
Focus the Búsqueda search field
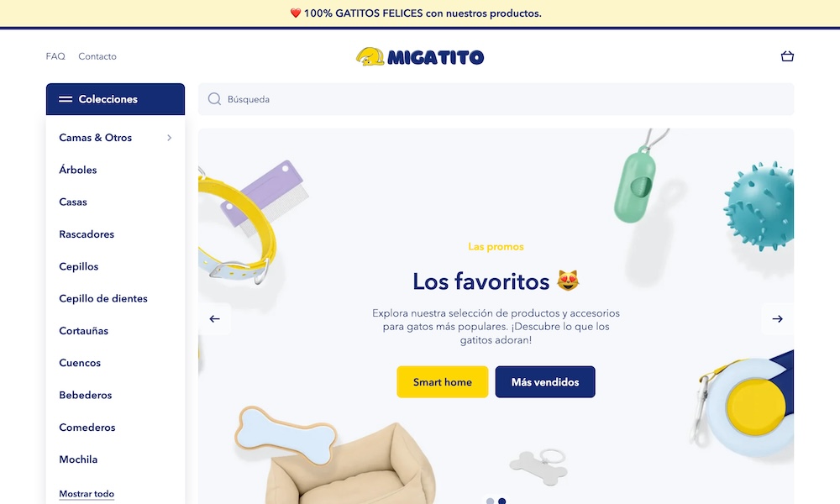coord(496,99)
